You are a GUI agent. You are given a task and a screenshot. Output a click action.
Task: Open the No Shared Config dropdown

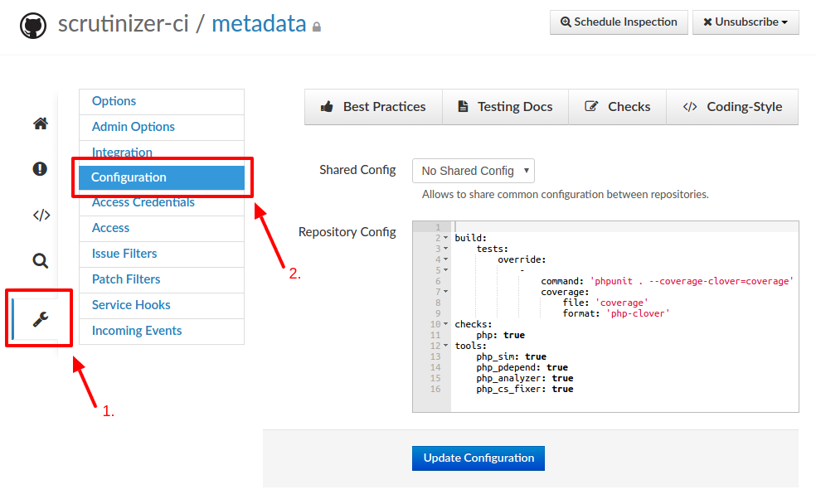[x=473, y=171]
